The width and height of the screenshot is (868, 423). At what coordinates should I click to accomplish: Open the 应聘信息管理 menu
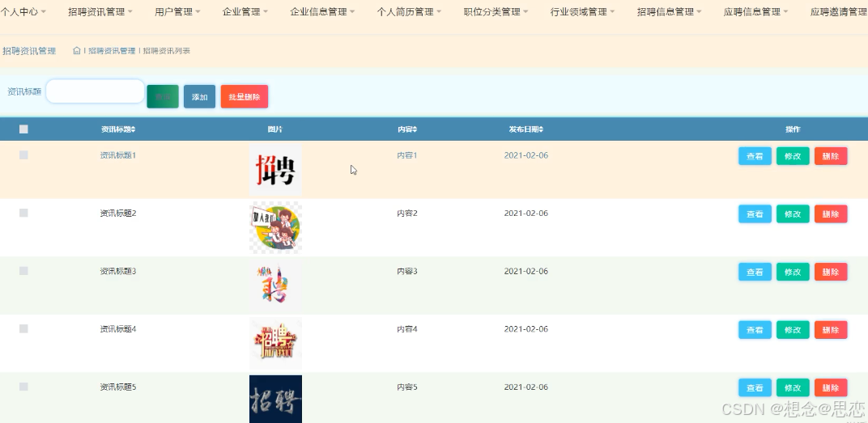tap(755, 11)
